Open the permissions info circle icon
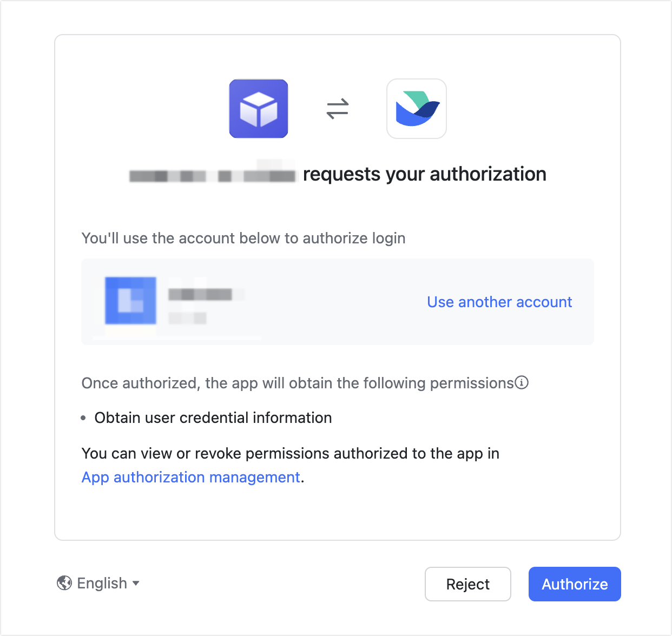Image resolution: width=672 pixels, height=636 pixels. [x=522, y=383]
